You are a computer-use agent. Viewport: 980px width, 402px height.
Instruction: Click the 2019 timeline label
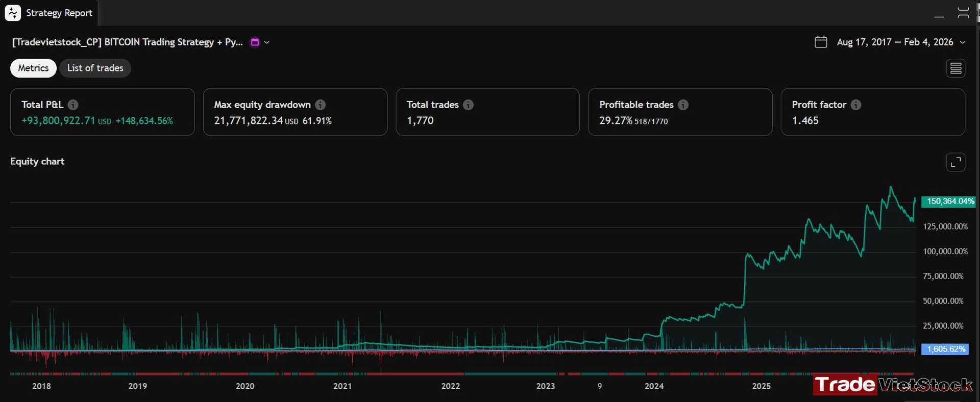click(137, 386)
